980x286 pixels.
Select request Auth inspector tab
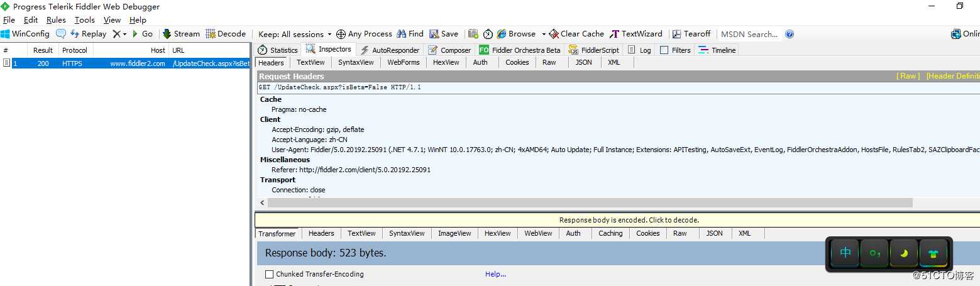(480, 62)
